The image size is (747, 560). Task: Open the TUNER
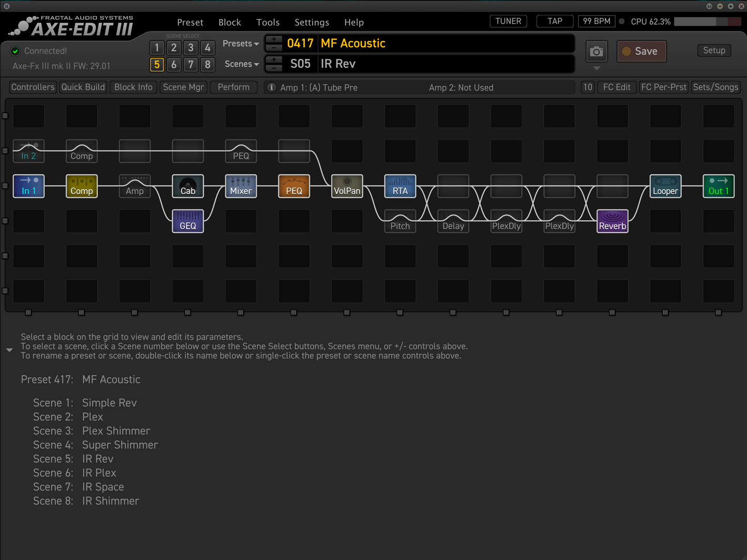[x=508, y=21]
